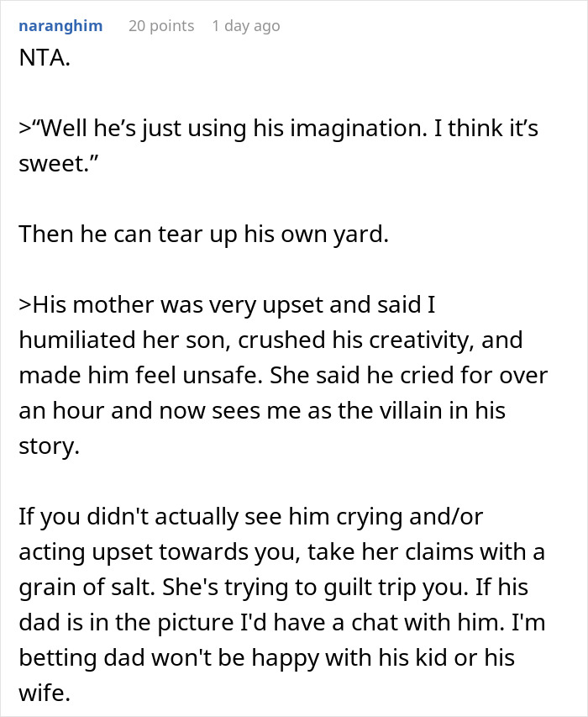Click the line 'an hour and now sees me as the villain'
Screen dimensions: 588x717
click(262, 411)
